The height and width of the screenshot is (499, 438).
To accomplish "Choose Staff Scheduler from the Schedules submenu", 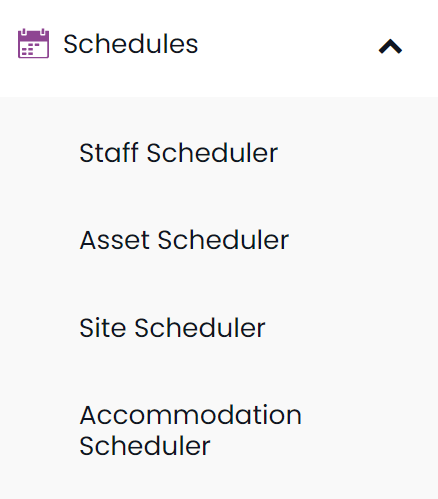I will tap(179, 153).
